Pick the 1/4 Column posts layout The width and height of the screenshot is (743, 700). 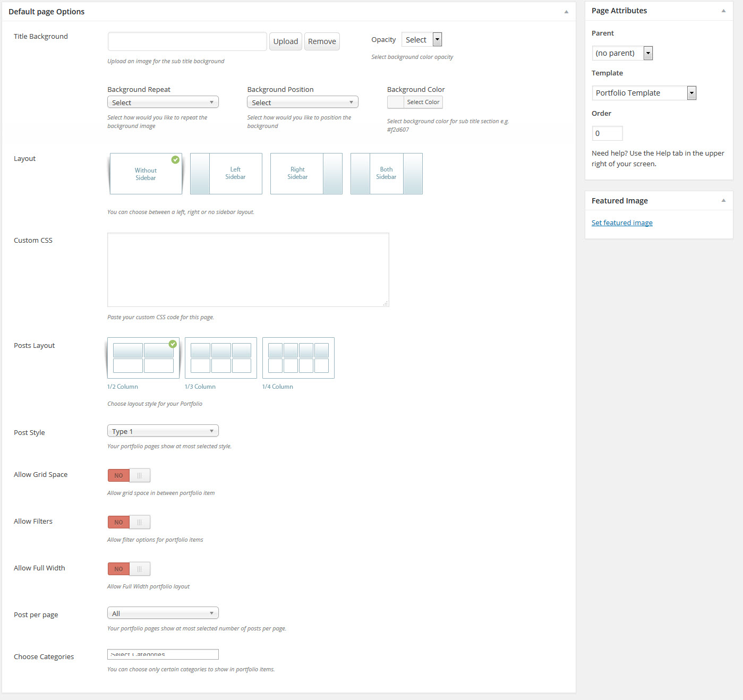(x=298, y=358)
